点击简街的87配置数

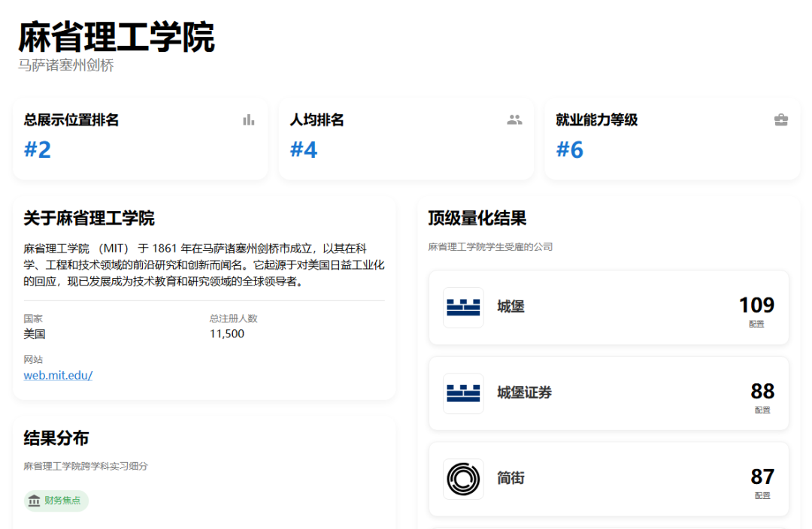click(x=762, y=476)
